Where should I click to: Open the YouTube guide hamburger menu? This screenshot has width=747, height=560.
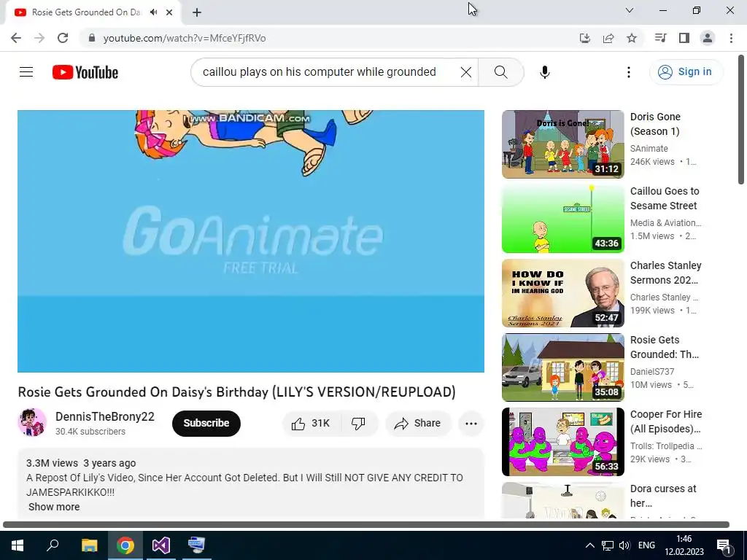click(26, 72)
